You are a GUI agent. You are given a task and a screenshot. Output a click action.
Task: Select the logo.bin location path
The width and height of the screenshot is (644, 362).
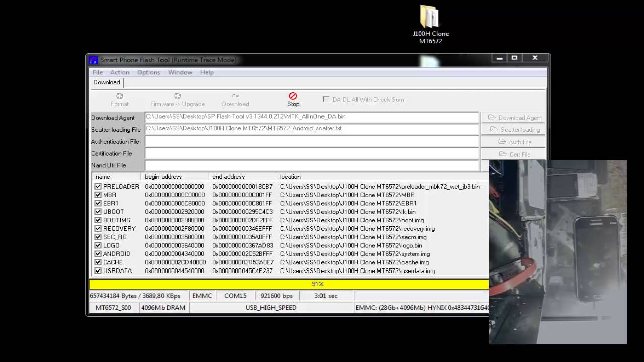click(x=351, y=245)
